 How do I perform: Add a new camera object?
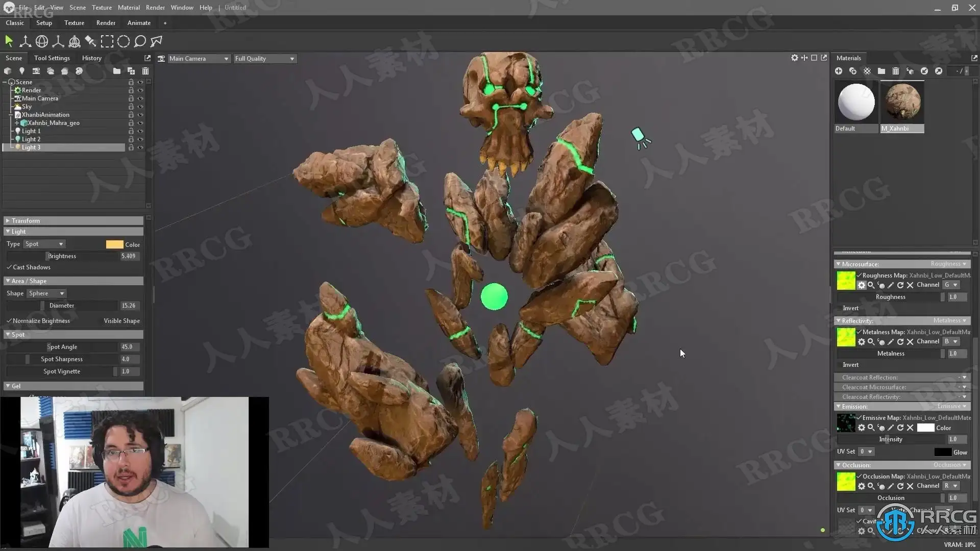coord(36,71)
